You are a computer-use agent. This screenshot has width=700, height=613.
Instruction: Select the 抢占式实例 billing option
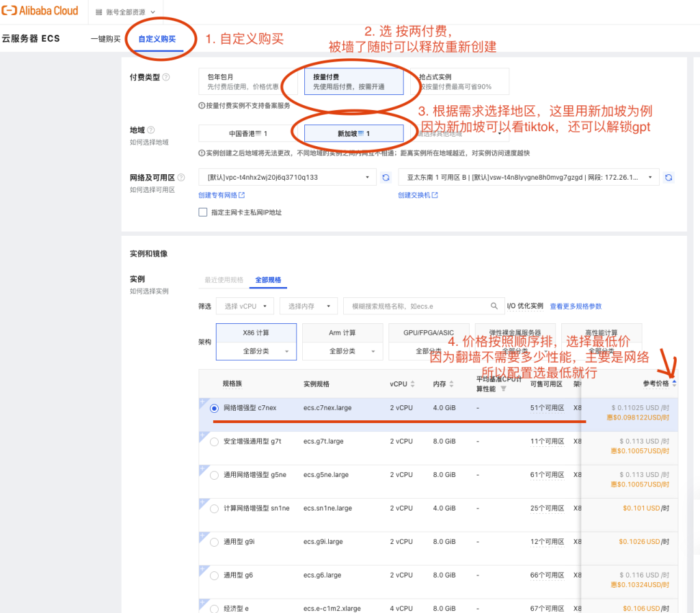(459, 81)
